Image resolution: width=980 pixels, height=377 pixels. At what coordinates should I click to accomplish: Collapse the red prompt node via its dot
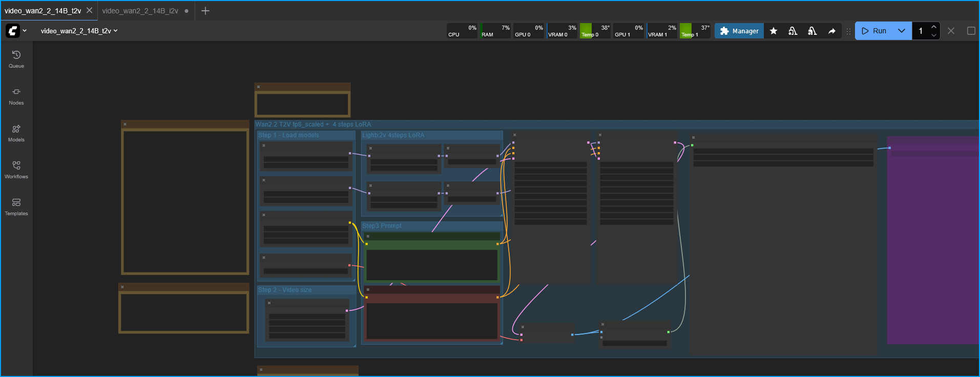pyautogui.click(x=368, y=289)
